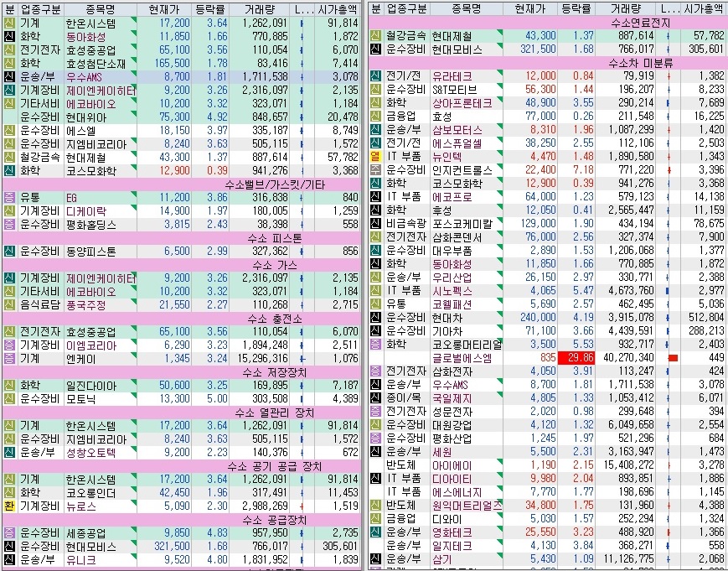Click the red candlestick bar in 글로벌에스엠 row
728x571 pixels.
[673, 358]
